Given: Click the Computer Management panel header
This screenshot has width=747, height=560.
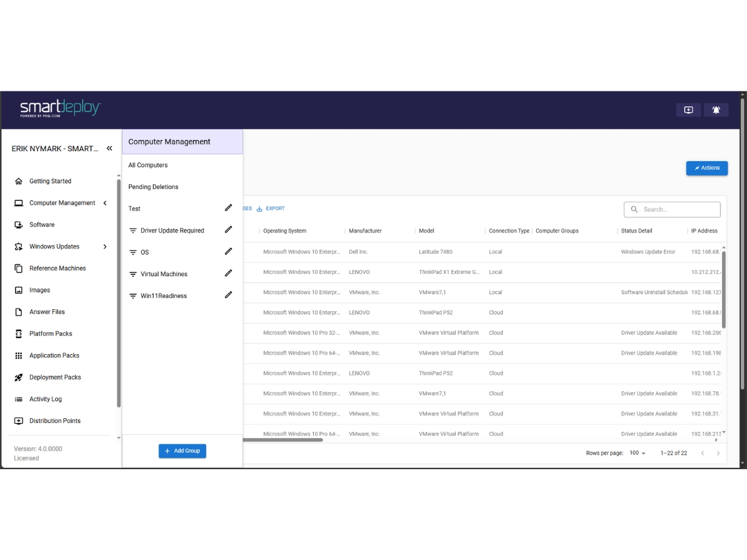Looking at the screenshot, I should [182, 142].
